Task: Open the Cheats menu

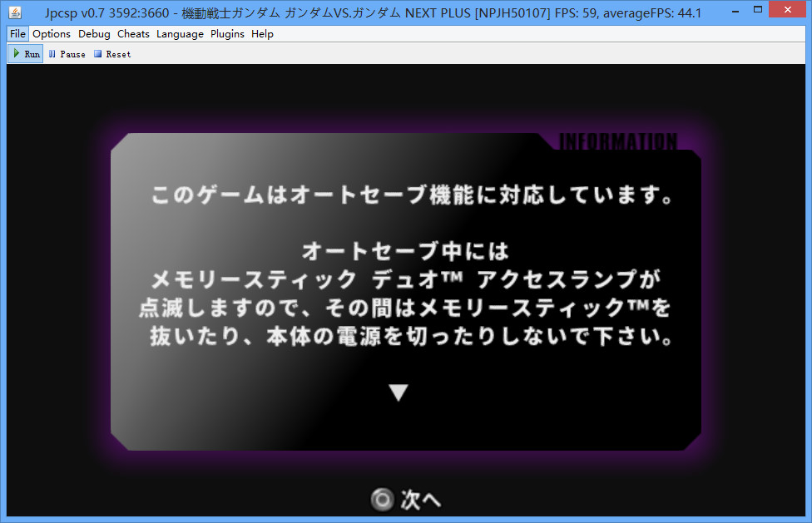Action: pyautogui.click(x=133, y=34)
